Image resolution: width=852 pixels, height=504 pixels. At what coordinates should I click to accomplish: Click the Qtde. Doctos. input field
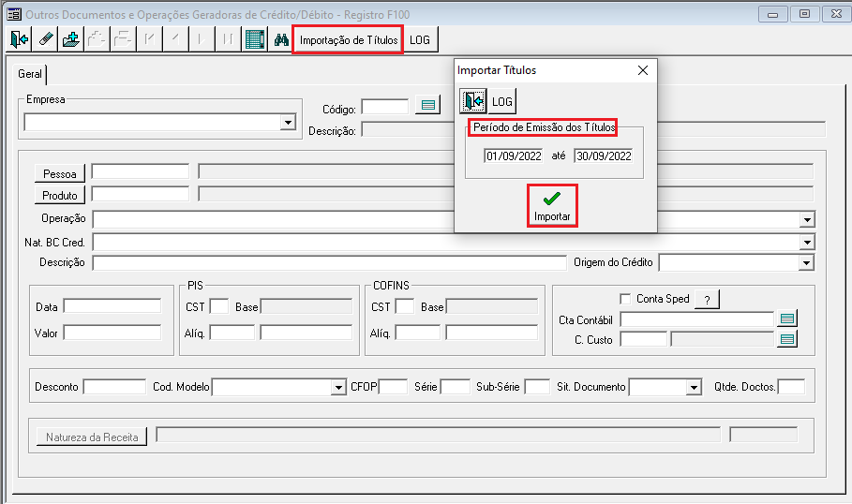(791, 387)
